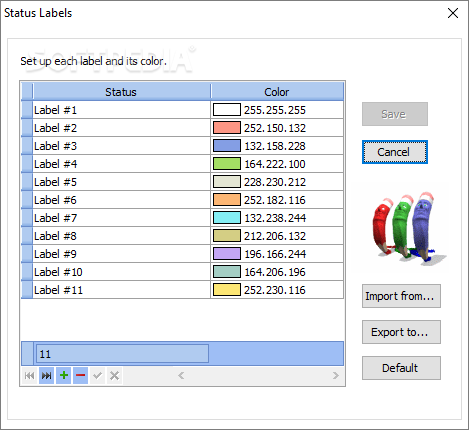469x430 pixels.
Task: Select the Label #5 status cell
Action: 121,182
